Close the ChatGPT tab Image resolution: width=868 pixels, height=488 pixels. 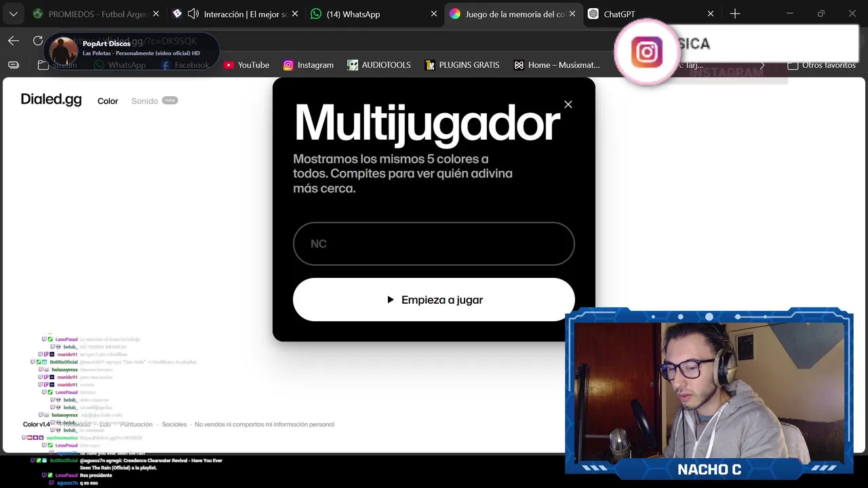tap(711, 14)
